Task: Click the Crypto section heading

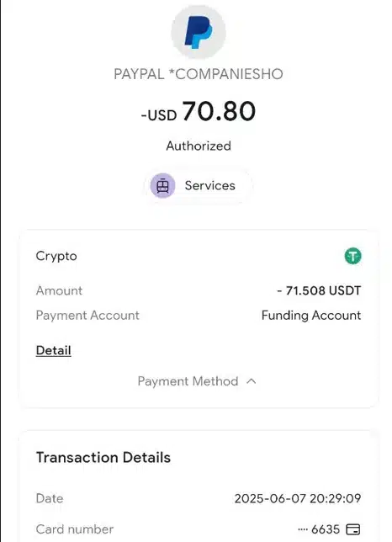Action: 56,256
